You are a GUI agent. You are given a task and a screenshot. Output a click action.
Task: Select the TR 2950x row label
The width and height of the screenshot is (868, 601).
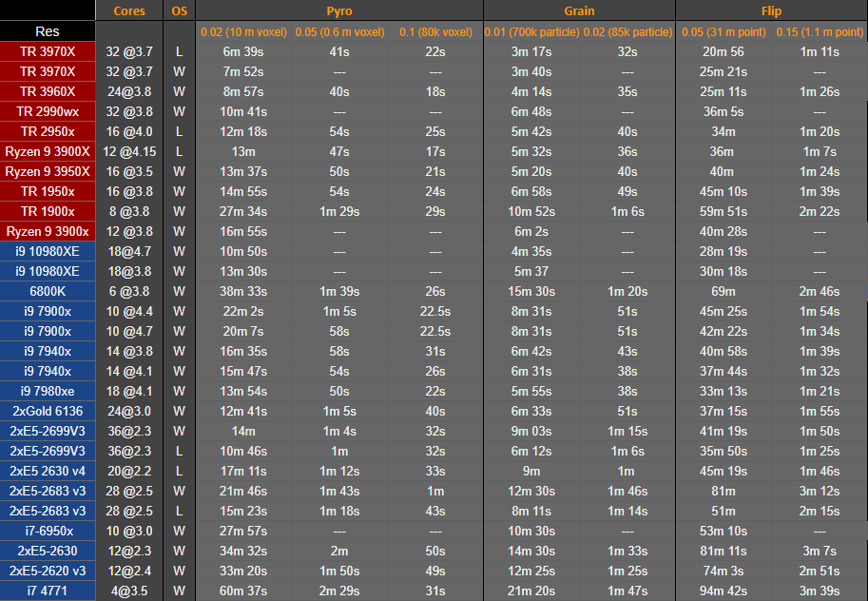[48, 131]
